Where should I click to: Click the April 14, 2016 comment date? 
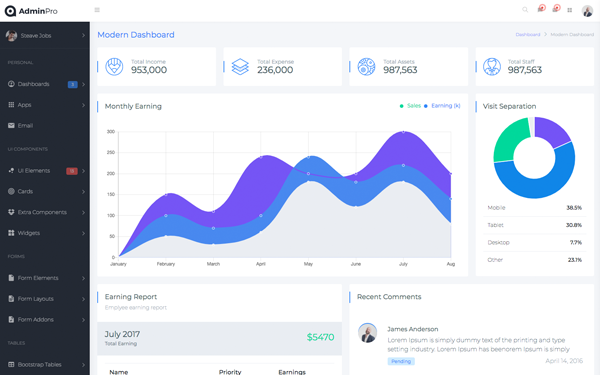pos(564,361)
